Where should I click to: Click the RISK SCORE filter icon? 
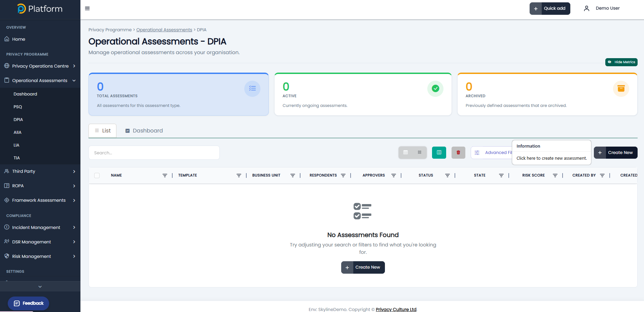tap(555, 175)
